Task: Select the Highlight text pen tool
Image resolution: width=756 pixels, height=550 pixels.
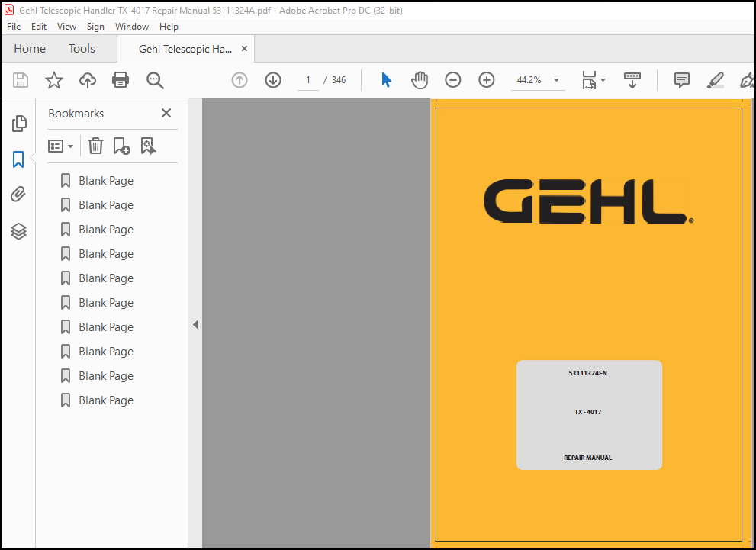Action: coord(716,80)
